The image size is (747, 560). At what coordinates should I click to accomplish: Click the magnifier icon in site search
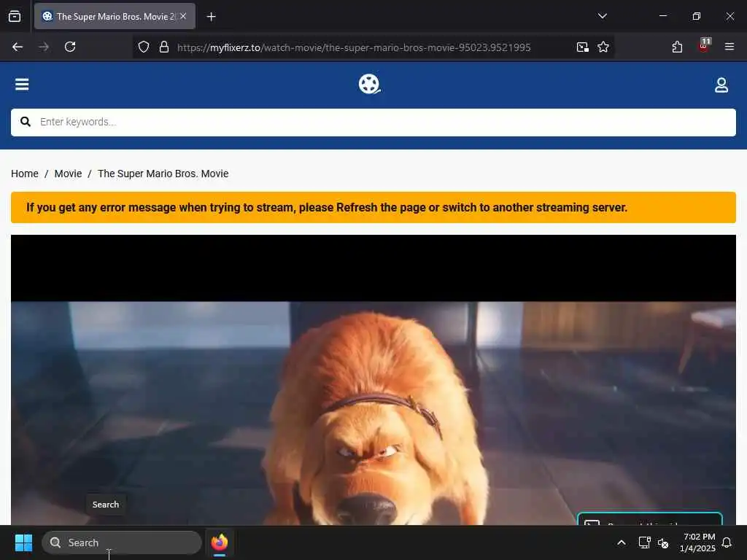[x=26, y=122]
